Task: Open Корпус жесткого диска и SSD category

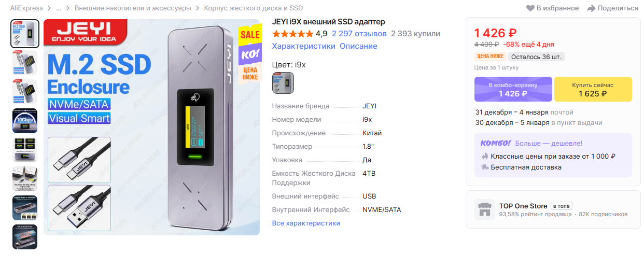Action: (x=254, y=8)
